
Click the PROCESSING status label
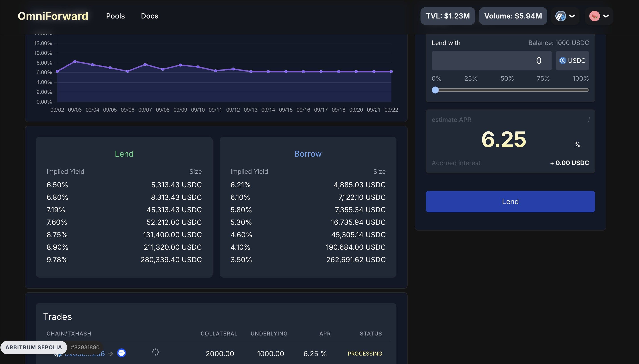[365, 354]
